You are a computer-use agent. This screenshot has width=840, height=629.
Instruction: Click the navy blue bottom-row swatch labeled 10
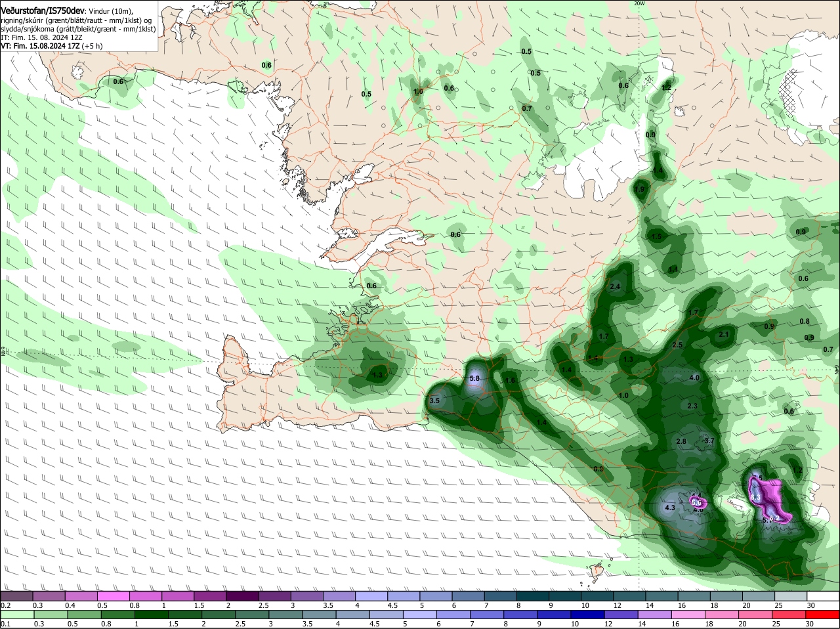588,615
